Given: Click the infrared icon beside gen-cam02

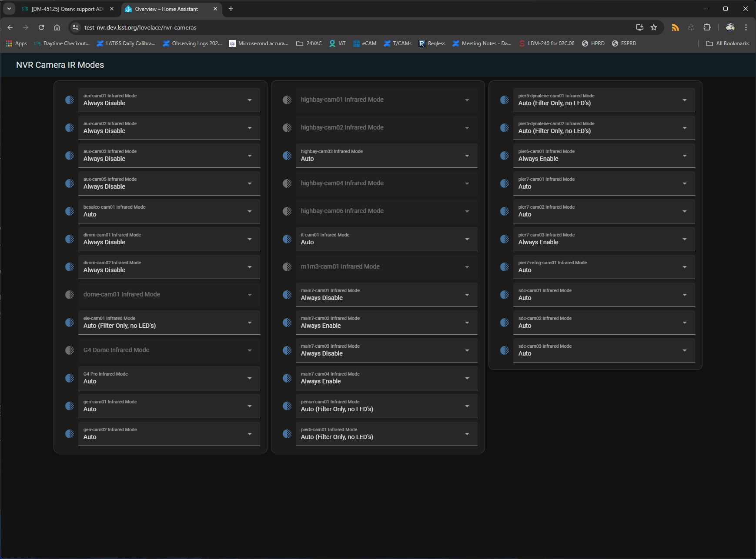Looking at the screenshot, I should 70,434.
